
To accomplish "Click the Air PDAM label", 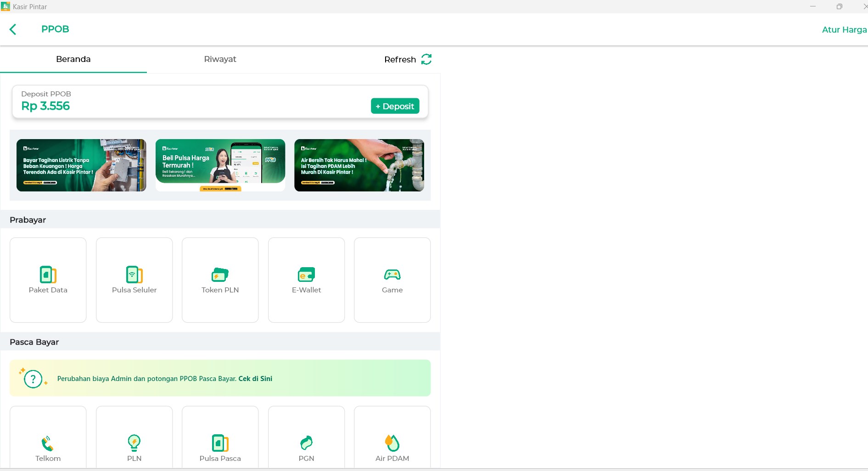I will click(392, 459).
